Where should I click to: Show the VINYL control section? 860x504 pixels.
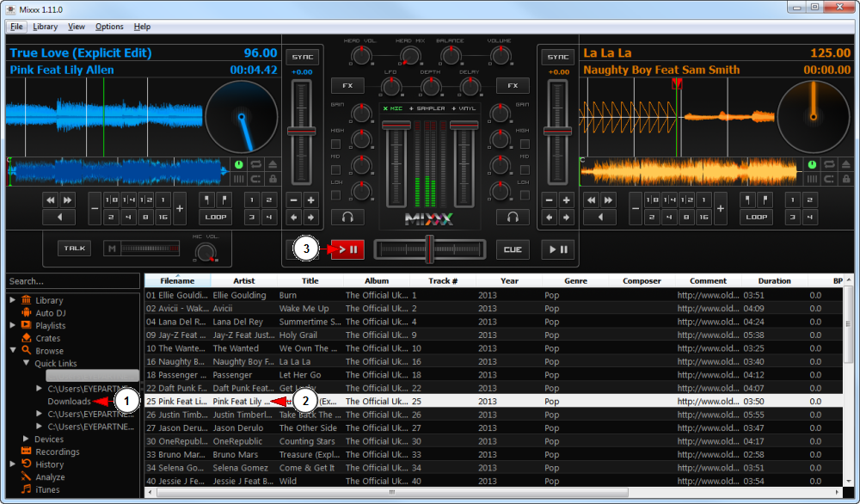pos(464,108)
